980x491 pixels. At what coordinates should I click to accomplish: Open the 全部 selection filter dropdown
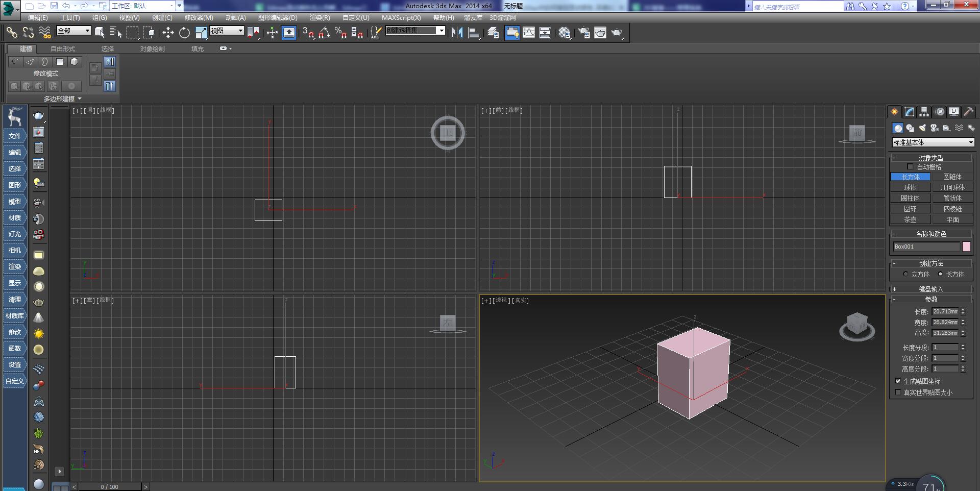[73, 31]
